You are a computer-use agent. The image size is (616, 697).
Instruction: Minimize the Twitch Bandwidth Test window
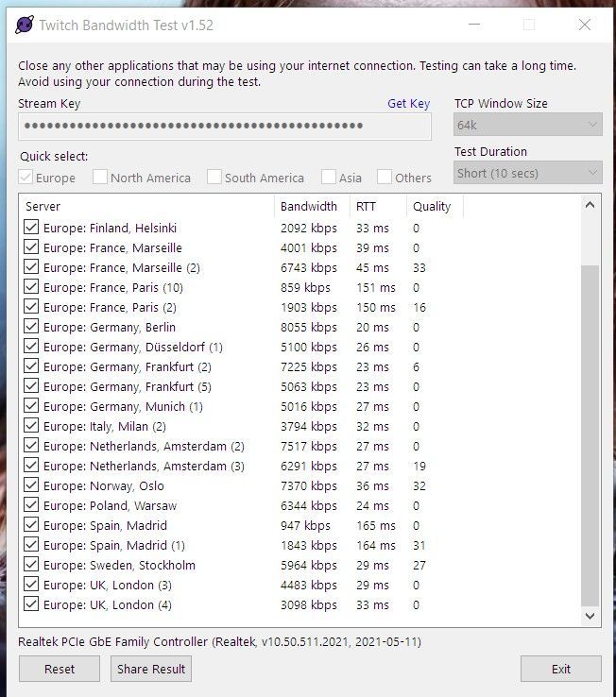pos(474,25)
